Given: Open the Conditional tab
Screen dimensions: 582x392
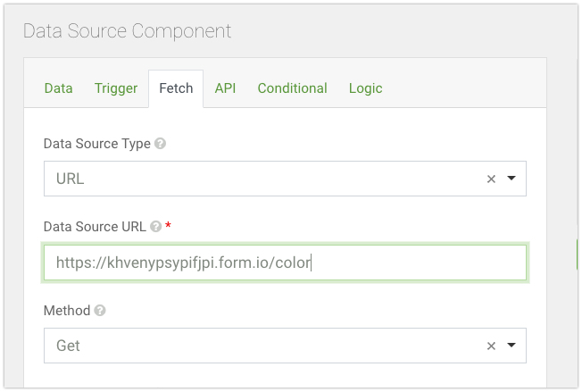Looking at the screenshot, I should pos(292,88).
